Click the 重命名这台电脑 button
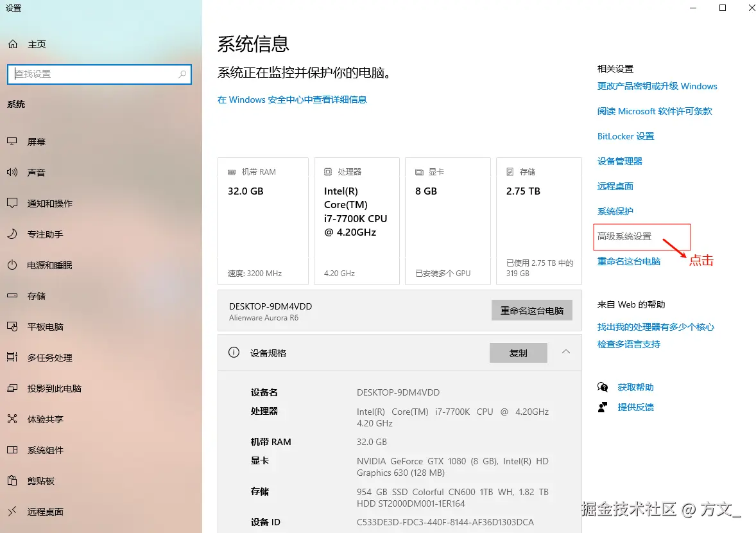 pos(532,310)
